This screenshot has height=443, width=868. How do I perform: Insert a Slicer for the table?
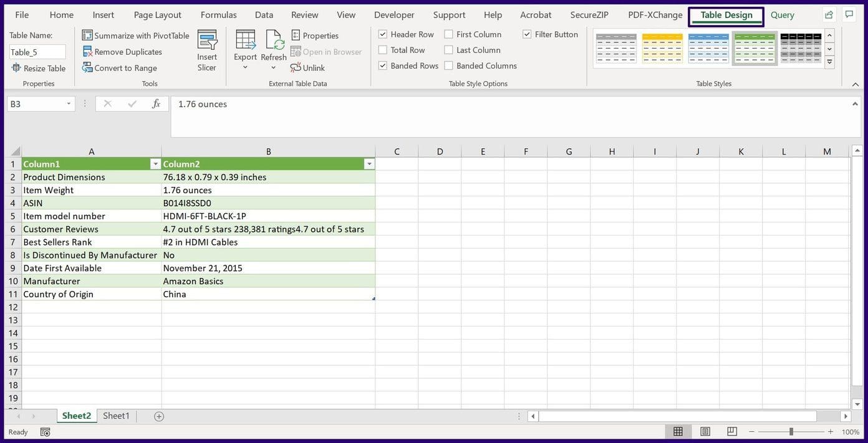point(207,50)
